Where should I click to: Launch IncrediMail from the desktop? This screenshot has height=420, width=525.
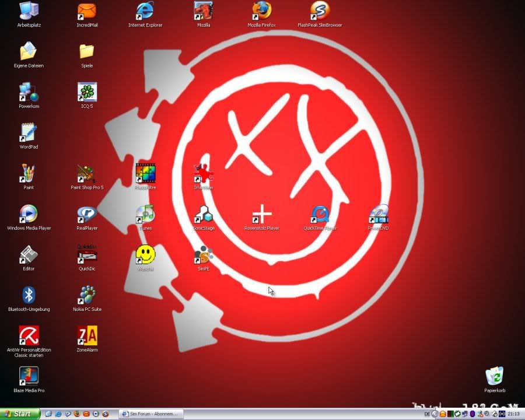[x=87, y=11]
